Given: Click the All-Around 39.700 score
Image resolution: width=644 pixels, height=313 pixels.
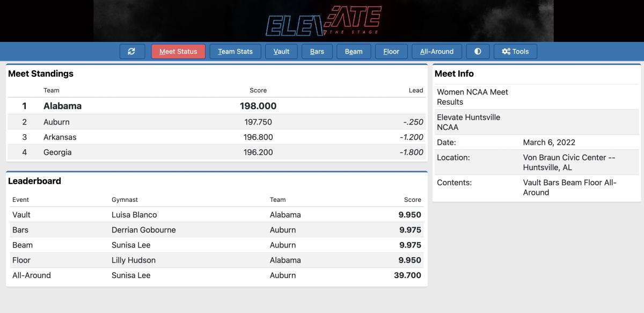Looking at the screenshot, I should [407, 275].
